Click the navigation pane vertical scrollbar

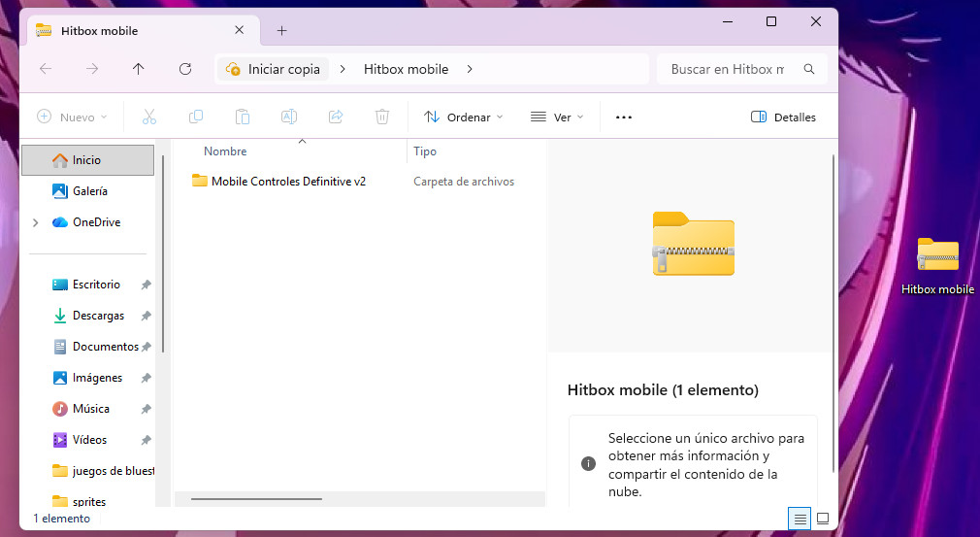[163, 253]
